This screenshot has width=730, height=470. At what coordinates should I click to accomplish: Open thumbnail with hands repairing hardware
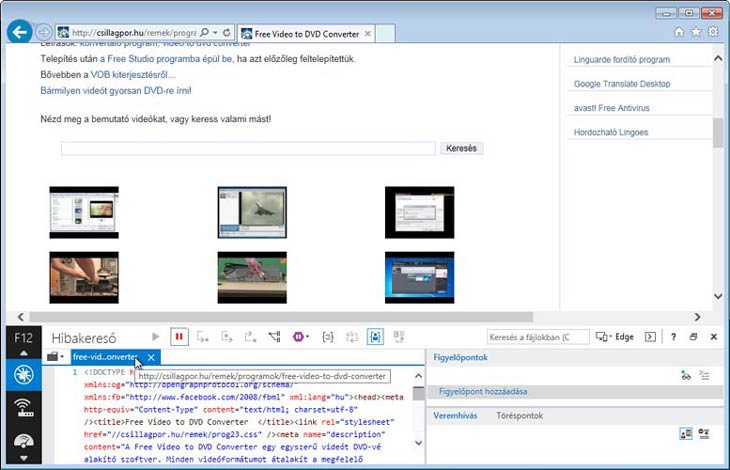[84, 278]
